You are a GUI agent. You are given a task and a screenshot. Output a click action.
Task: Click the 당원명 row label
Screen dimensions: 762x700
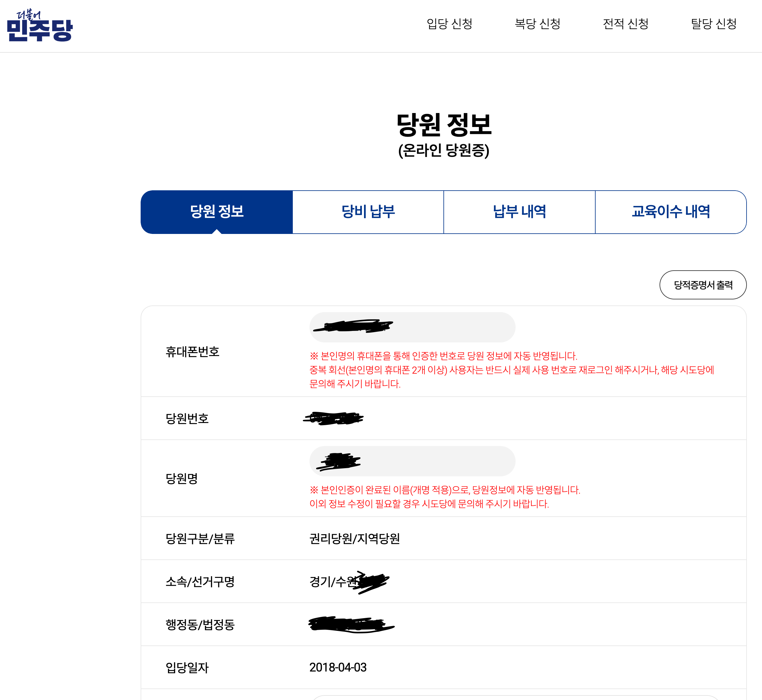[x=182, y=478]
